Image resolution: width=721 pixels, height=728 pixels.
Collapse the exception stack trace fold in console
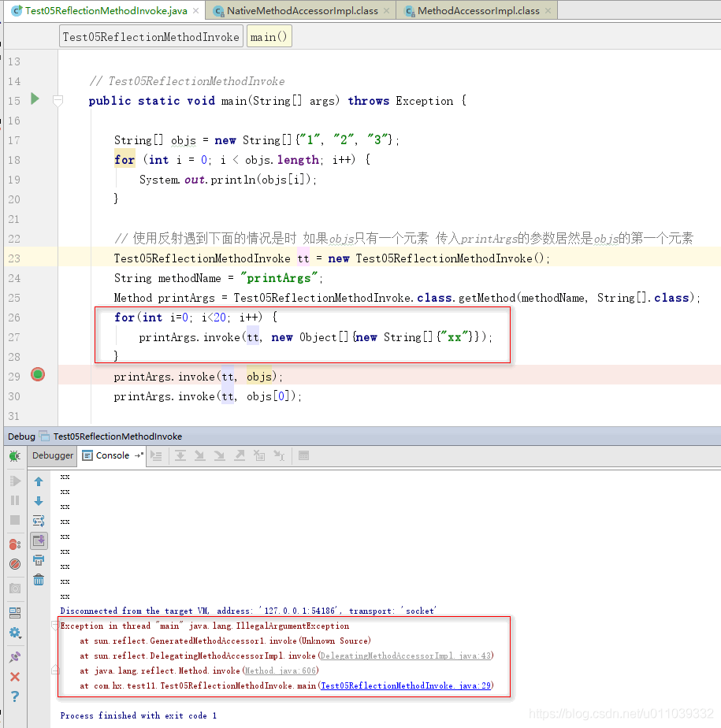[55, 626]
